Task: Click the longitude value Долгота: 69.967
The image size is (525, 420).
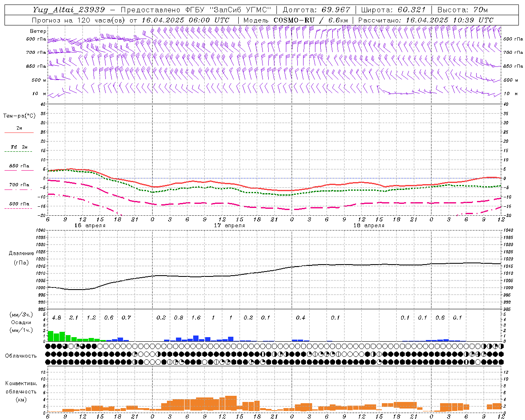Action: (317, 10)
